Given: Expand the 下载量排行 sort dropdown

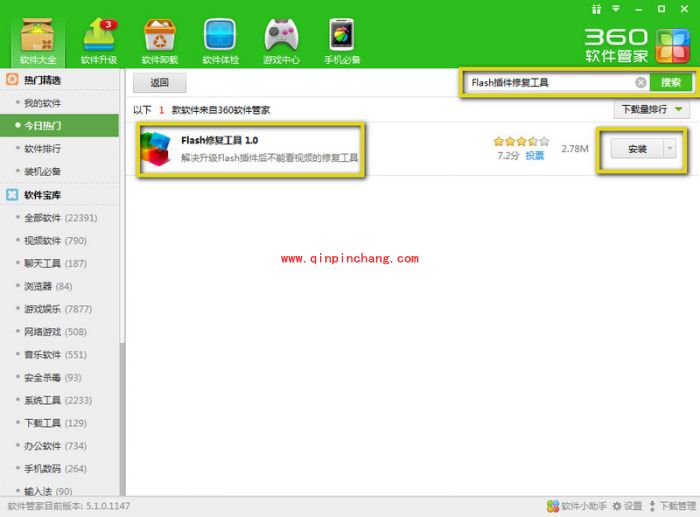Looking at the screenshot, I should pyautogui.click(x=651, y=109).
